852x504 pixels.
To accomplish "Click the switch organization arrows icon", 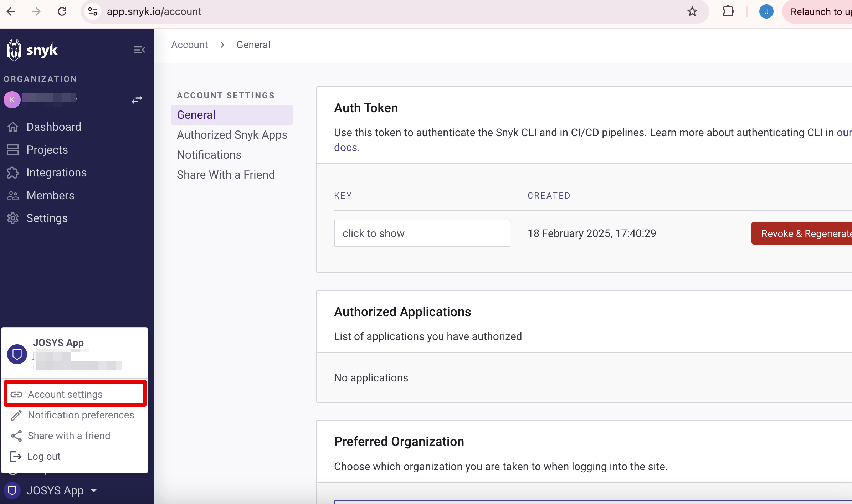I will pyautogui.click(x=137, y=100).
